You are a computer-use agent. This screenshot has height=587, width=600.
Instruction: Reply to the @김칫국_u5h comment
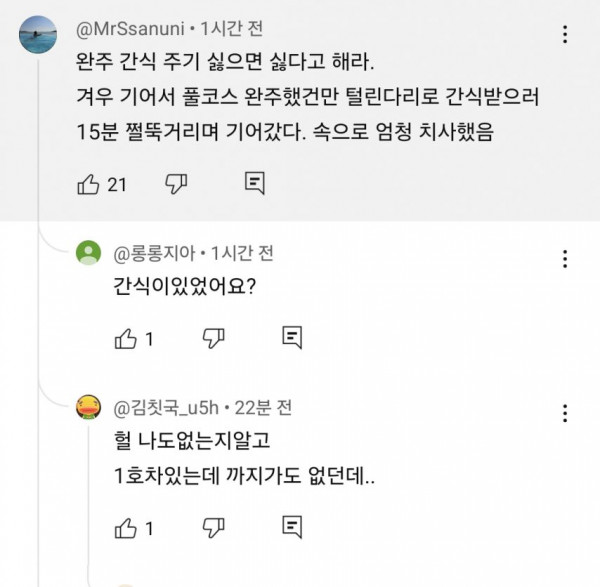291,528
